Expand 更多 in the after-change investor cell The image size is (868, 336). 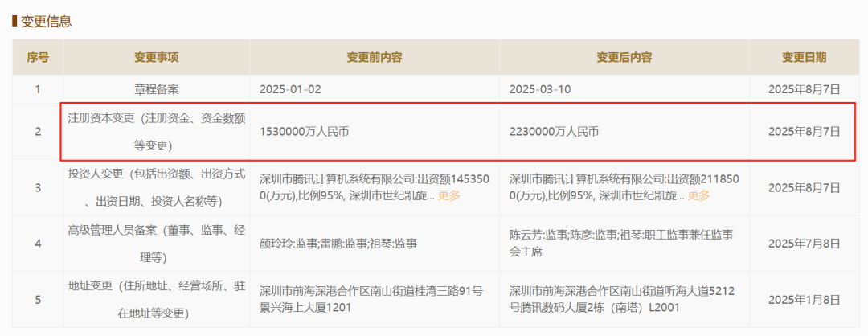pyautogui.click(x=698, y=195)
